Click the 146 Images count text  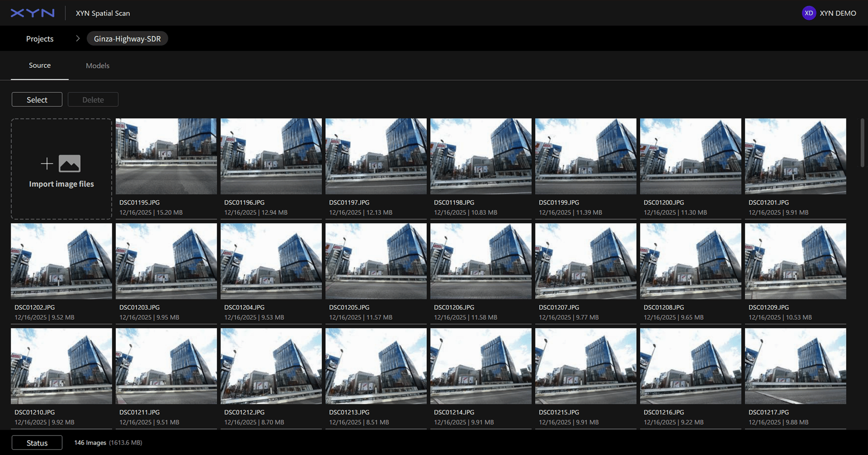[x=90, y=443]
